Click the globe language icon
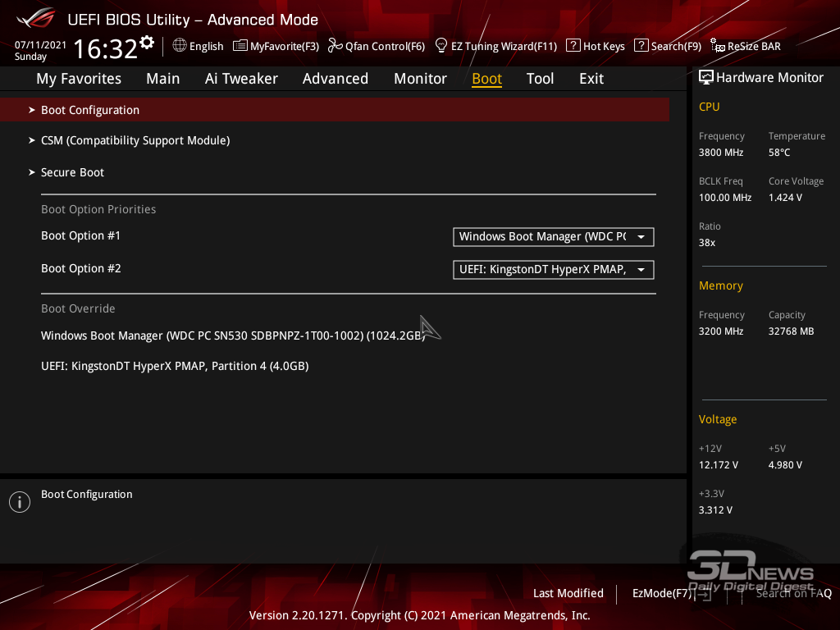840x630 pixels. pyautogui.click(x=180, y=46)
